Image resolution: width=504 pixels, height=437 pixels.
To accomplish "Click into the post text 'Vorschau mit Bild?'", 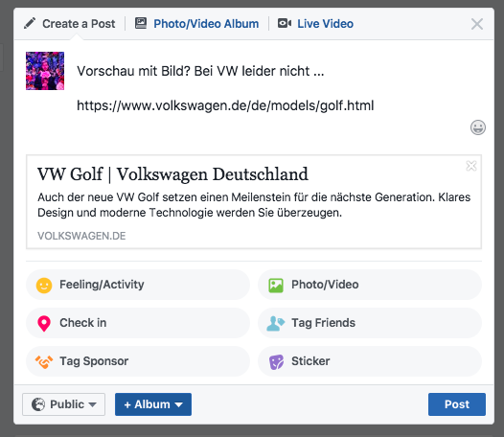I will pos(134,71).
